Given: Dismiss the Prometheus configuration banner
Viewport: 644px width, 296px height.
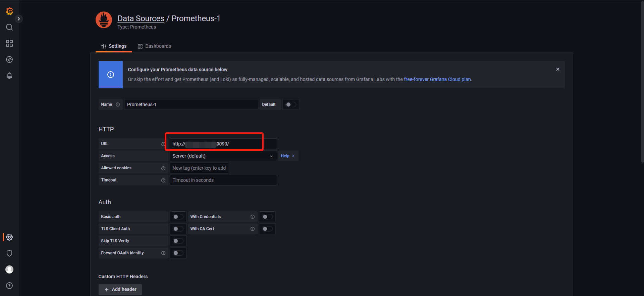Looking at the screenshot, I should (558, 69).
